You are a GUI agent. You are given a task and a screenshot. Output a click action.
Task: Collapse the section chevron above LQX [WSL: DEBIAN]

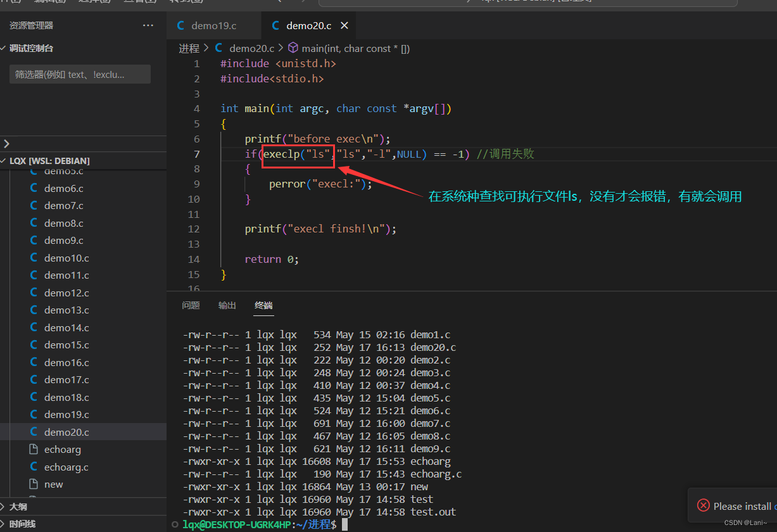6,143
